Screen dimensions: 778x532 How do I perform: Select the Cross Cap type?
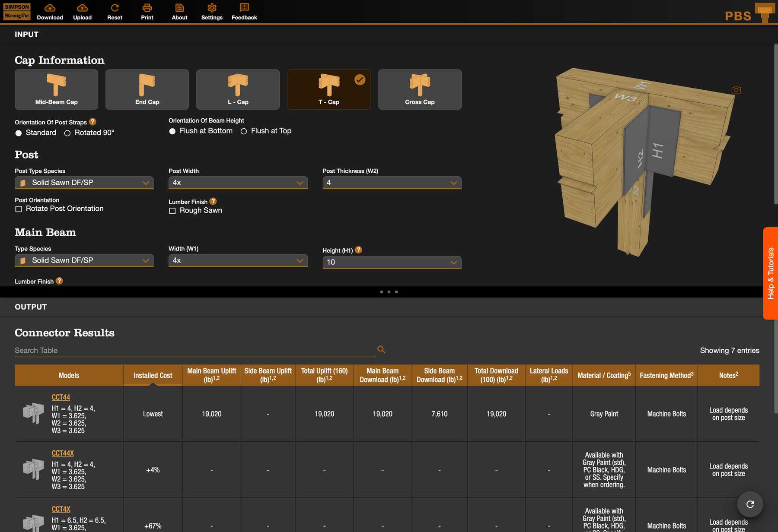(x=419, y=89)
